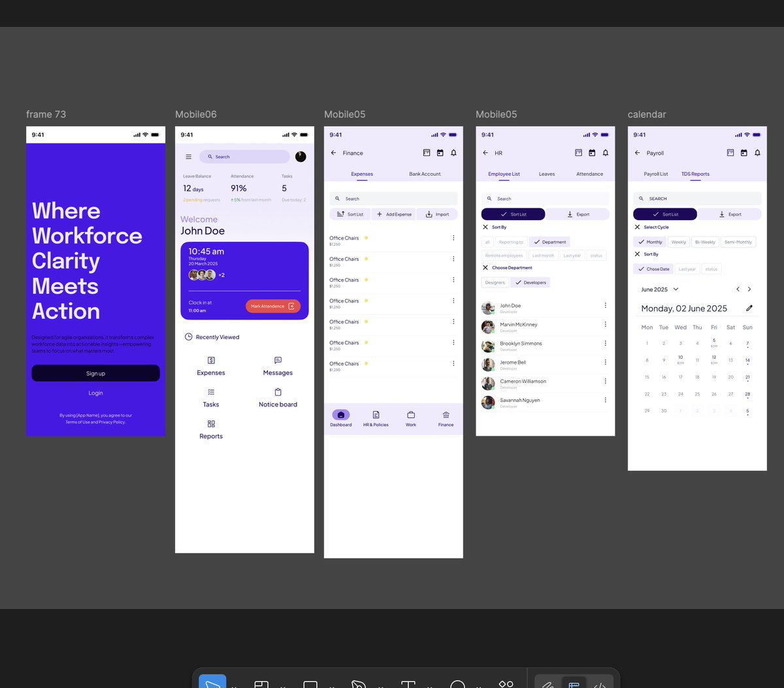Open Messages shortcut on the dashboard

coord(278,367)
